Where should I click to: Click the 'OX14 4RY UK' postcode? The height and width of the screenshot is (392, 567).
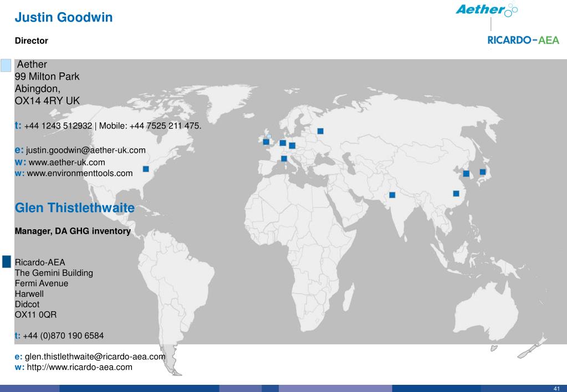pyautogui.click(x=47, y=101)
